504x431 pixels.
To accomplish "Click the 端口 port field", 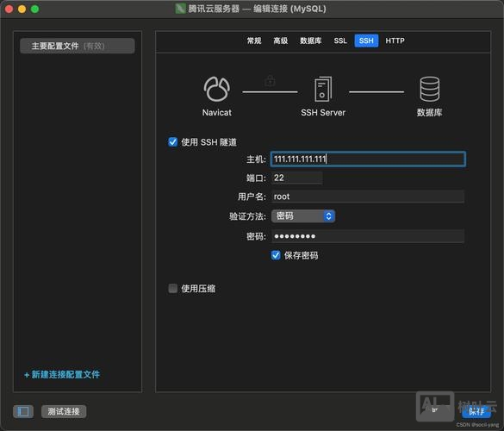I will click(x=297, y=178).
